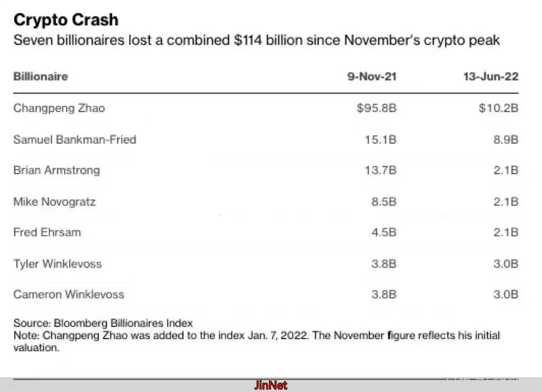
Task: Click the subtitle about $114 billion lost
Action: pyautogui.click(x=257, y=41)
